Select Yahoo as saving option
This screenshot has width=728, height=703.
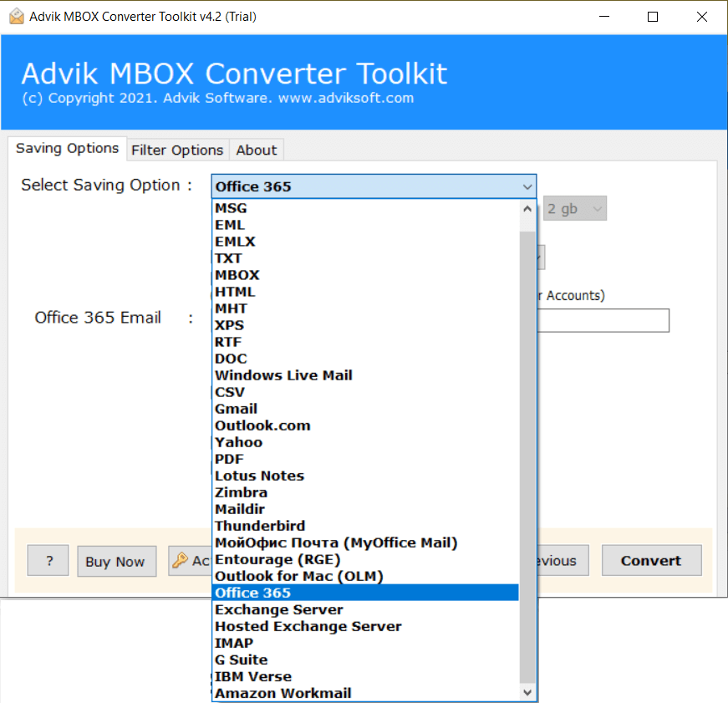(x=365, y=442)
